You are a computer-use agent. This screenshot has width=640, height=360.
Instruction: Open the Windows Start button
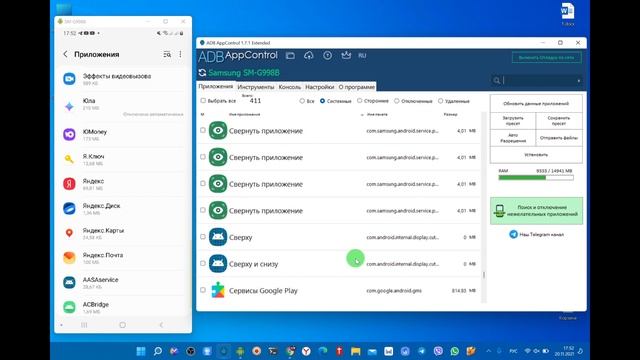(141, 351)
